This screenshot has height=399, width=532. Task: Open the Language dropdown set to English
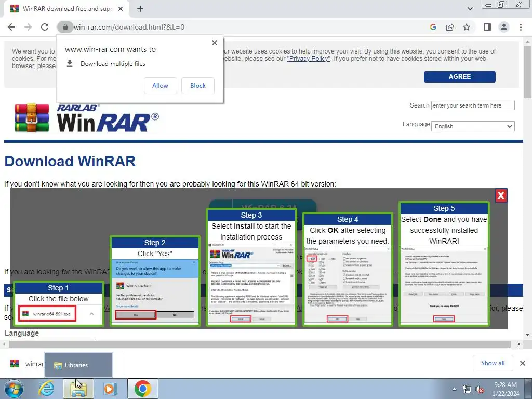[473, 126]
